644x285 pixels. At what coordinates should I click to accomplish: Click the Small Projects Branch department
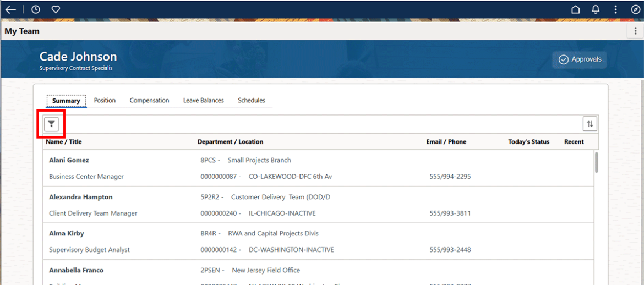point(259,160)
